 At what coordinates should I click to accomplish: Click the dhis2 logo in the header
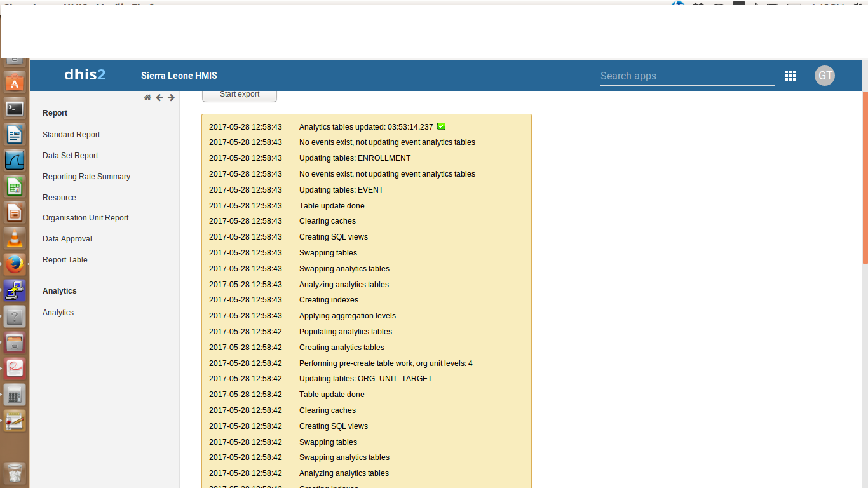point(85,75)
